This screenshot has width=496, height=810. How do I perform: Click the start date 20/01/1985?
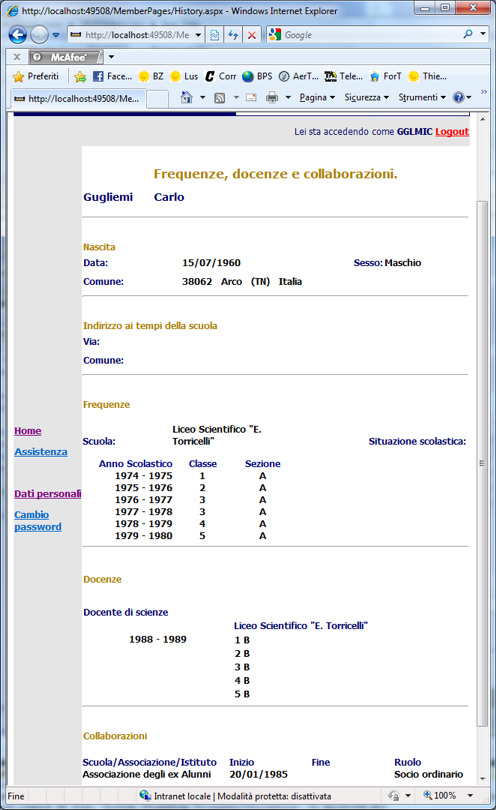[258, 774]
